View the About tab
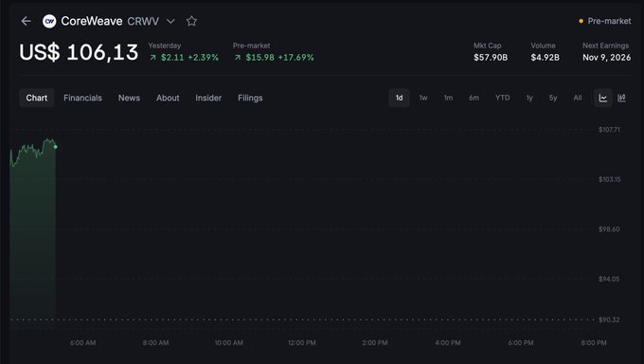Viewport: 644px width, 364px height. pos(168,98)
